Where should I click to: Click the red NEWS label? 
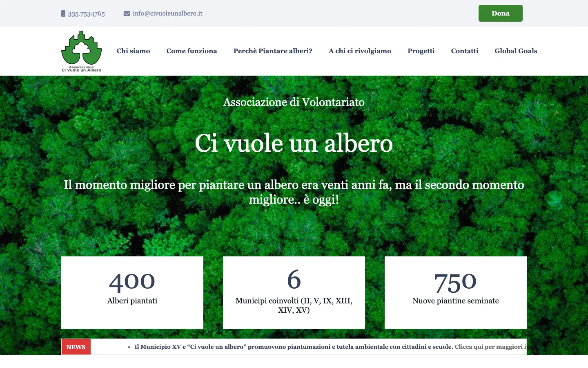76,347
